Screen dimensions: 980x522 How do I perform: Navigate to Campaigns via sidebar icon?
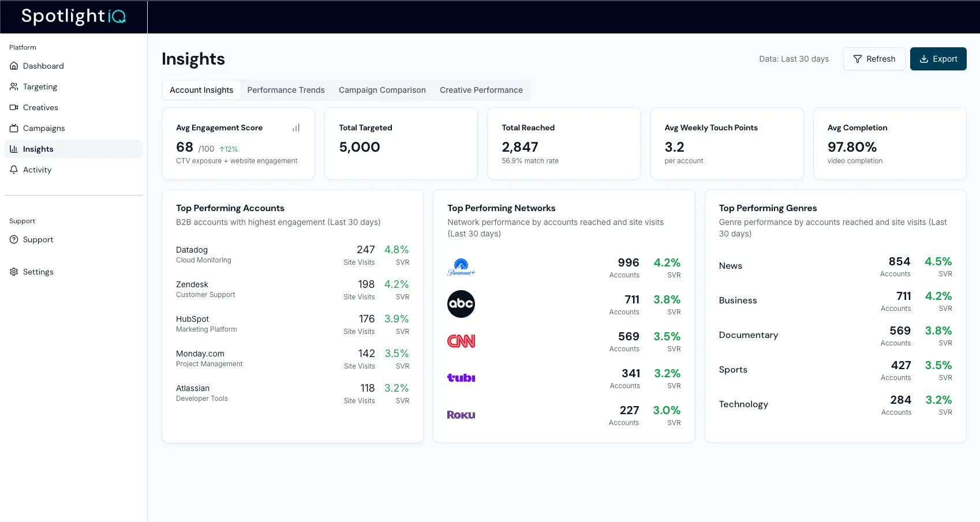(x=14, y=128)
